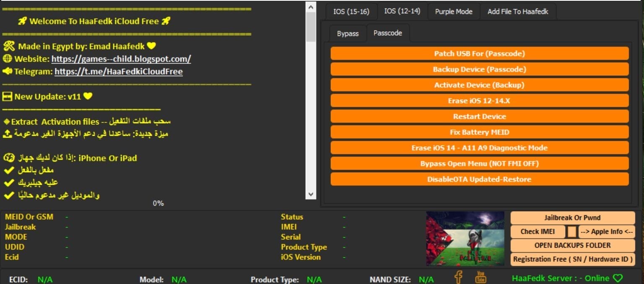Click the 0% progress indicator

[x=158, y=203]
